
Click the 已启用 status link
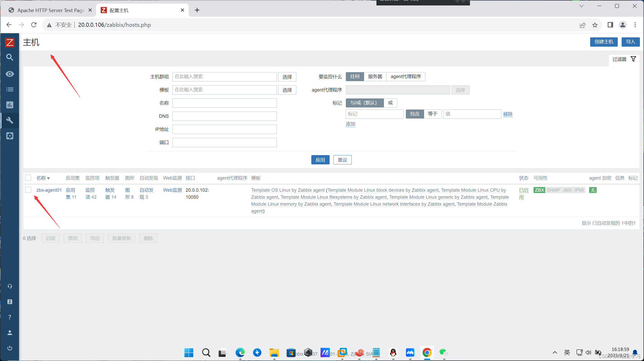523,194
